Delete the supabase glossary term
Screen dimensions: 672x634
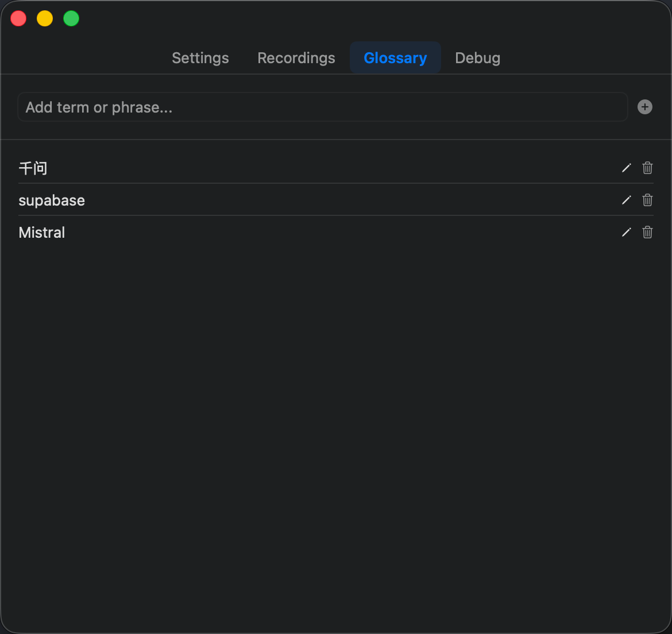click(647, 200)
